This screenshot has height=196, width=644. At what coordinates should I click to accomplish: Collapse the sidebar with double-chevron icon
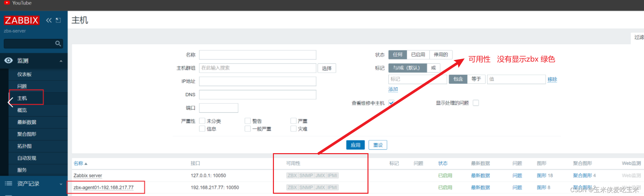pos(49,20)
